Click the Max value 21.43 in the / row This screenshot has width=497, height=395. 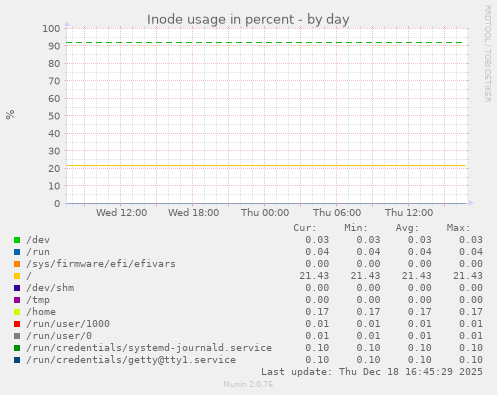pos(468,276)
